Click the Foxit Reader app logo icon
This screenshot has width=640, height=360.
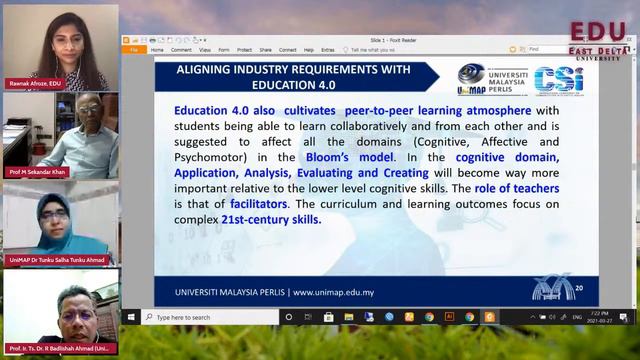[x=126, y=40]
